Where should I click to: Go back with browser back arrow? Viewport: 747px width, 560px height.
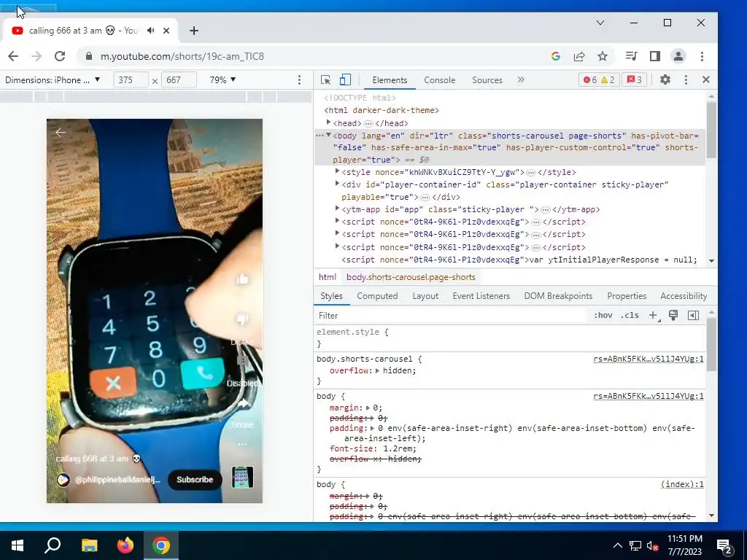[x=13, y=56]
